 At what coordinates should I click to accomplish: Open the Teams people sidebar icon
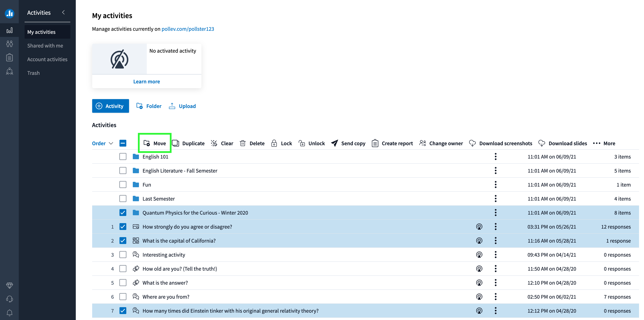[10, 44]
